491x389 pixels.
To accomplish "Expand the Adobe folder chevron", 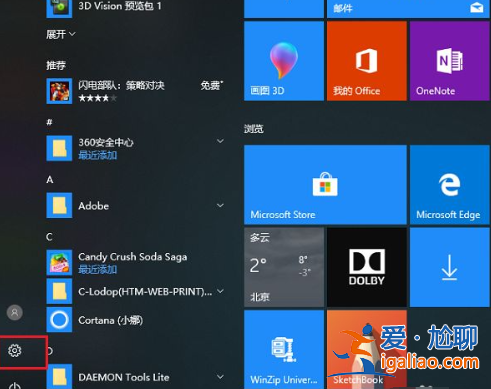I will [x=220, y=205].
